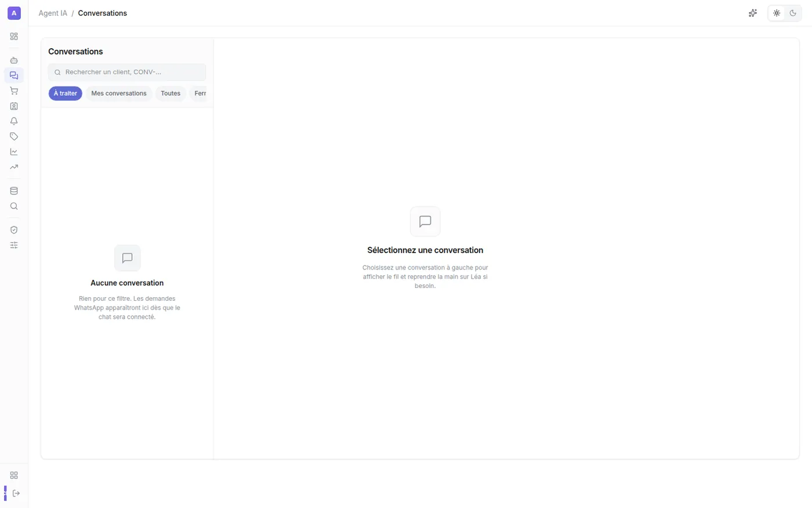Open the sliders settings icon
Viewport: 812px width, 508px height.
[x=14, y=245]
